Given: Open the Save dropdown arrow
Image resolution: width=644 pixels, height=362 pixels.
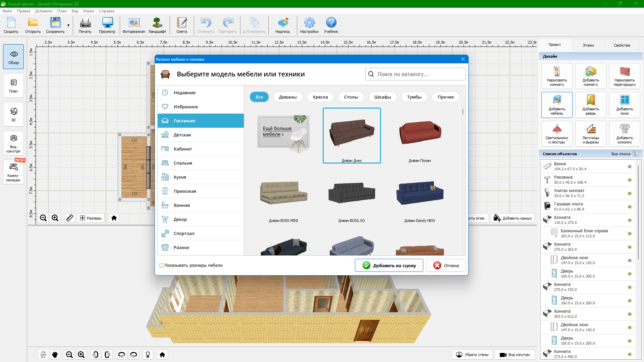Looking at the screenshot, I should point(68,25).
